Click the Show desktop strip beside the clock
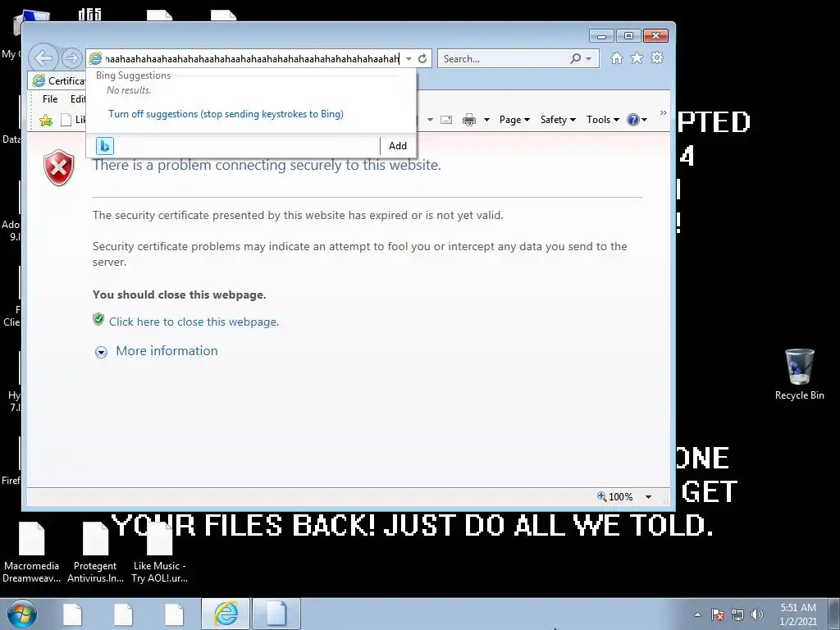This screenshot has width=840, height=630. (833, 614)
